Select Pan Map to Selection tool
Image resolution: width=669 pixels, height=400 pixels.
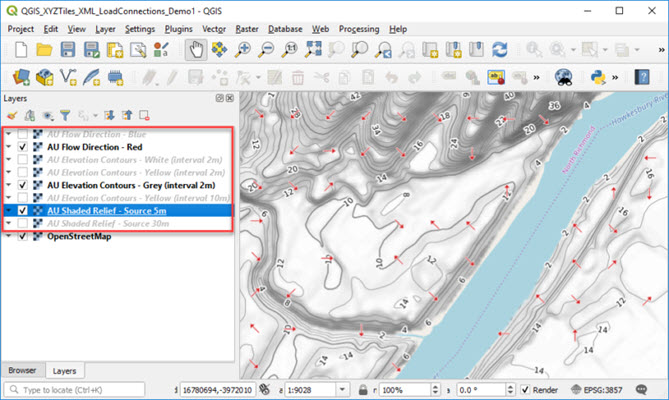pos(219,50)
